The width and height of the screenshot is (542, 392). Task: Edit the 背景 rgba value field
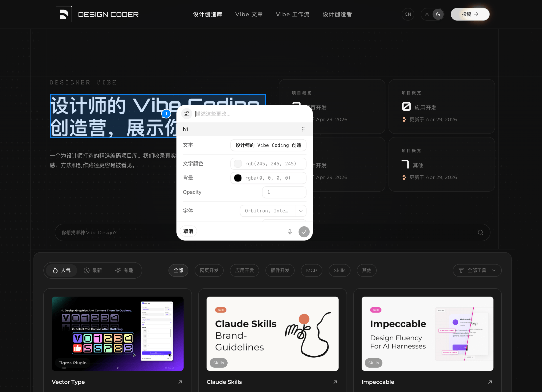268,178
